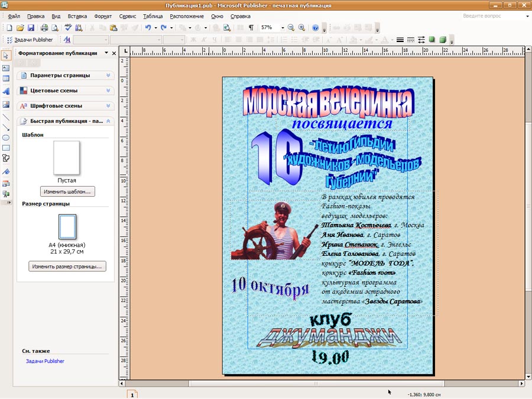Open the Redo history dropdown arrow
Screen dimensions: 532x399
(171, 28)
